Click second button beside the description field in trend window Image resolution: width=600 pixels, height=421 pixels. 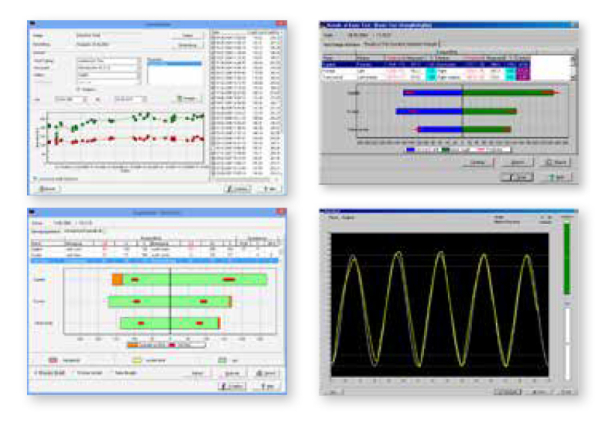point(188,45)
